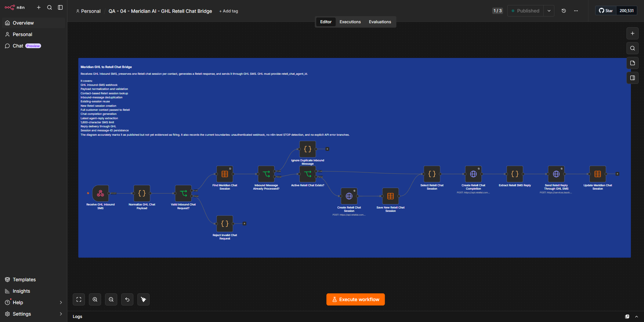Image resolution: width=644 pixels, height=322 pixels.
Task: Click the reset zoom arrow icon
Action: point(127,299)
